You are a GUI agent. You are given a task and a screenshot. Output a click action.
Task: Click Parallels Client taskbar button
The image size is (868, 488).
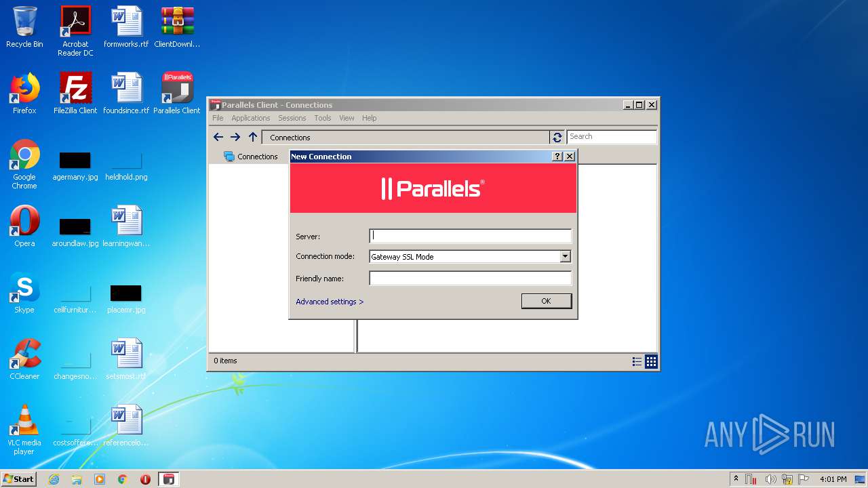coord(169,479)
